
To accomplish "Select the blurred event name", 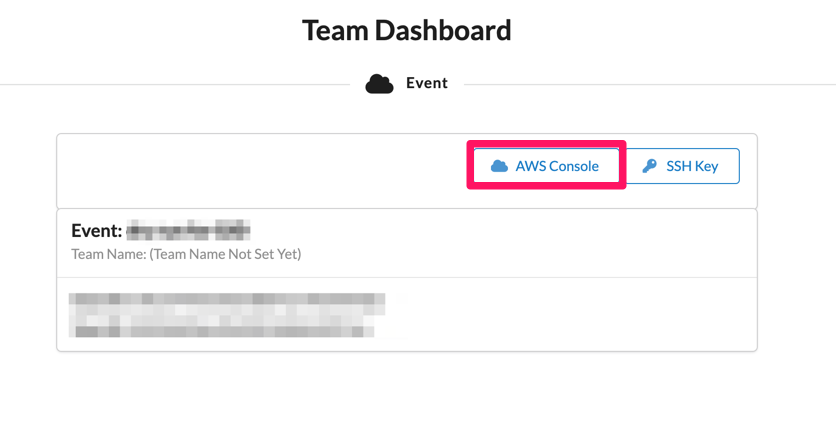I will tap(188, 231).
